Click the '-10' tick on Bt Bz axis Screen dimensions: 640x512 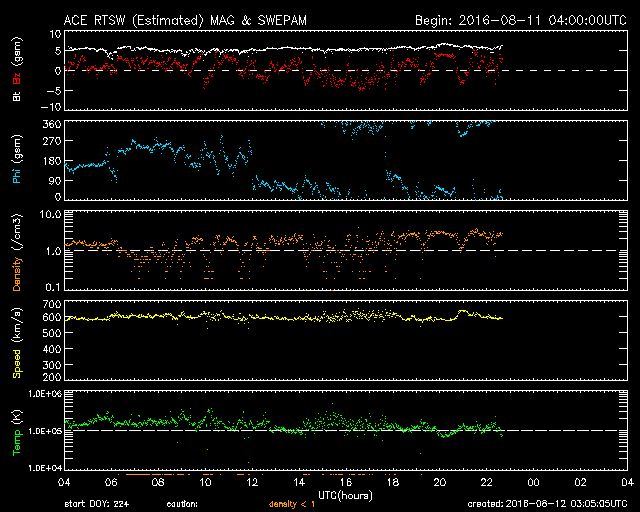[51, 107]
